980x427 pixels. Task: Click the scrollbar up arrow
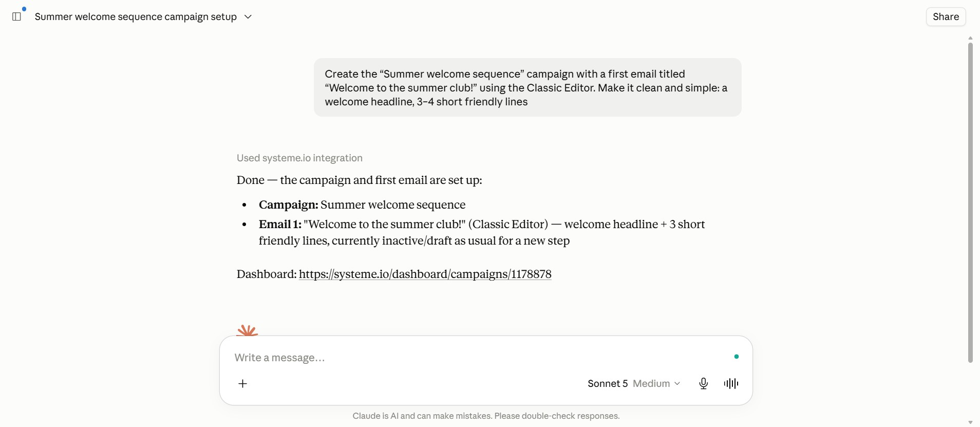coord(970,38)
